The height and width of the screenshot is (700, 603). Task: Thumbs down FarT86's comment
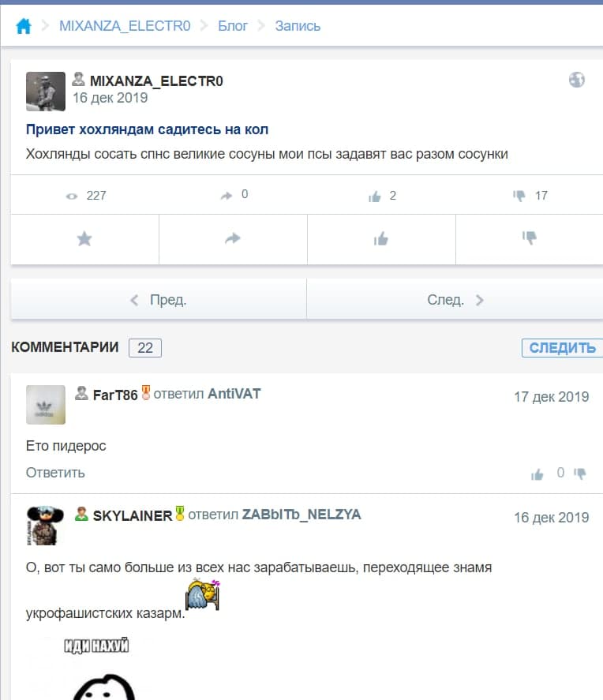[x=580, y=474]
